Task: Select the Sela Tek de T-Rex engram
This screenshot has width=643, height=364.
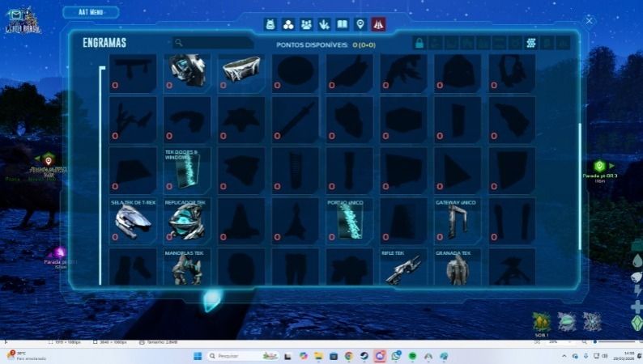Action: tap(133, 220)
